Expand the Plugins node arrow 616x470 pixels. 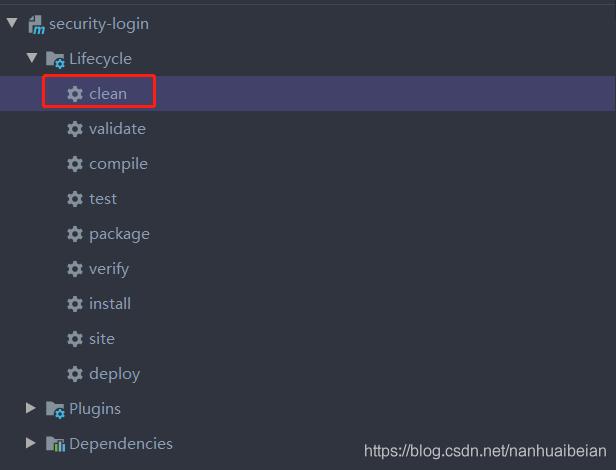[x=31, y=408]
